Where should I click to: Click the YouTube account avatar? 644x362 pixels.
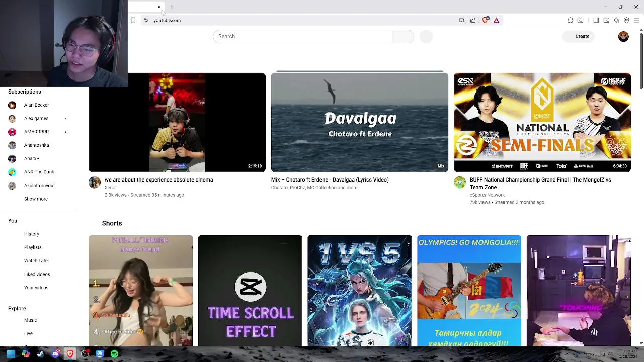tap(623, 36)
